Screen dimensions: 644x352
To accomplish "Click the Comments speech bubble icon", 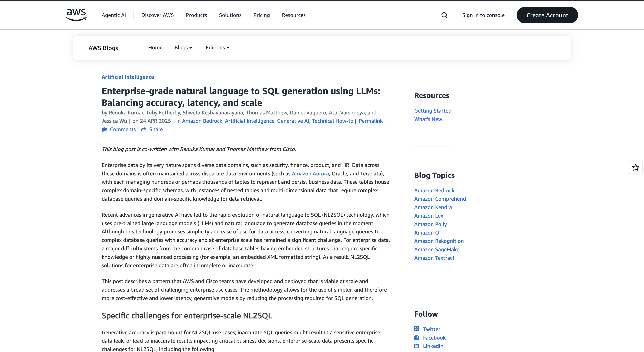I will point(104,129).
